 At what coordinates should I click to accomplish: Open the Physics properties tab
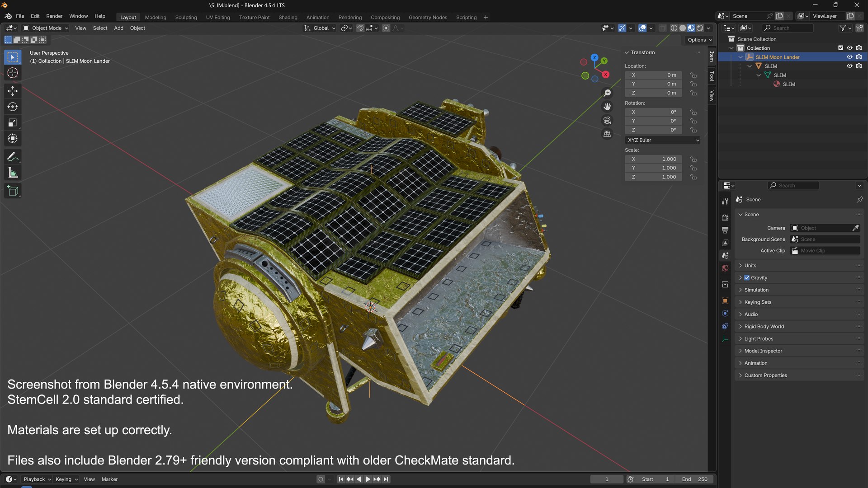725,313
